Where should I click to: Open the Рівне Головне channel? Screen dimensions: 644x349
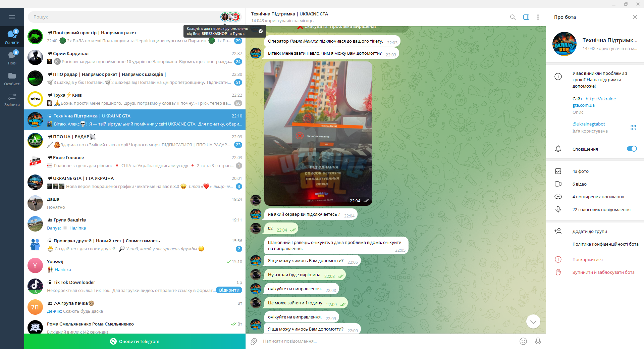point(135,161)
